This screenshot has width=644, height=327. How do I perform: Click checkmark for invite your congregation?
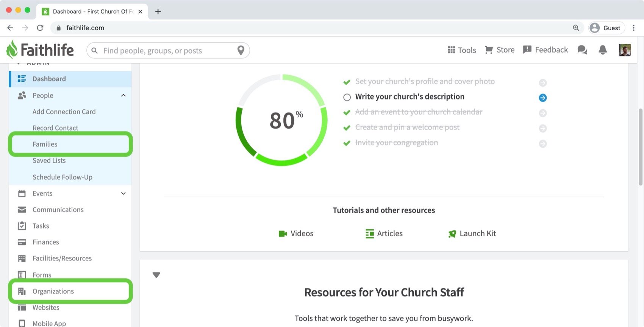[347, 143]
